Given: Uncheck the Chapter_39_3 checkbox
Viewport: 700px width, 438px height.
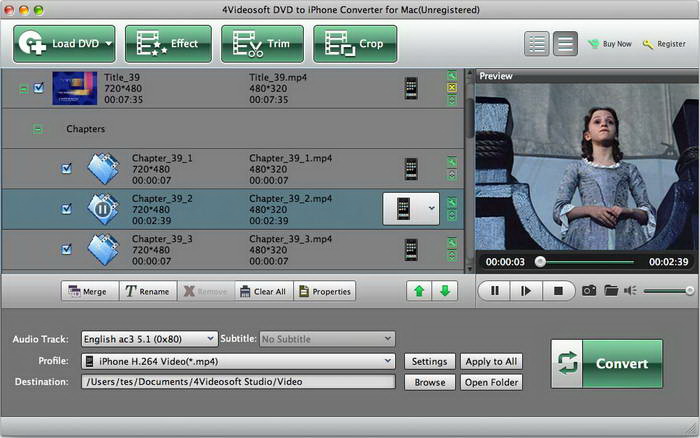Looking at the screenshot, I should pyautogui.click(x=67, y=249).
